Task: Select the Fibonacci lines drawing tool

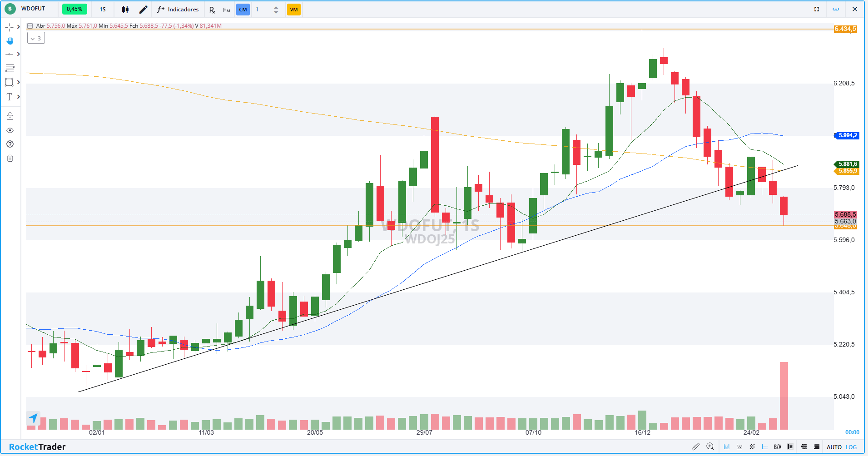Action: click(x=10, y=69)
